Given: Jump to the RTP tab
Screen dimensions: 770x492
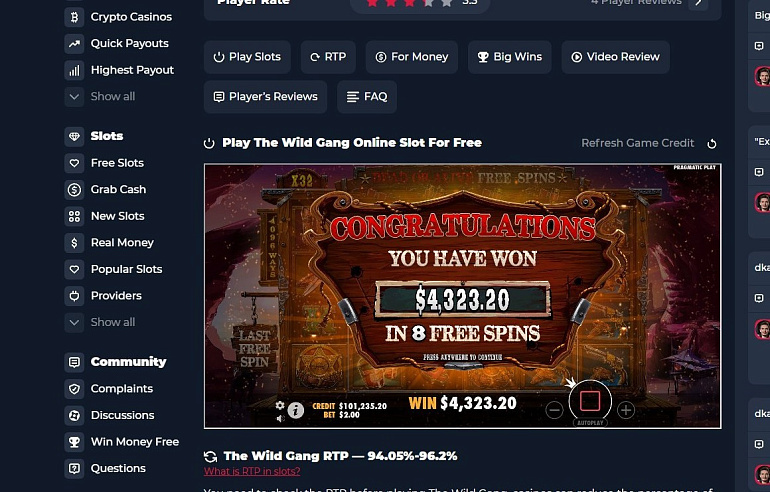Looking at the screenshot, I should 328,57.
